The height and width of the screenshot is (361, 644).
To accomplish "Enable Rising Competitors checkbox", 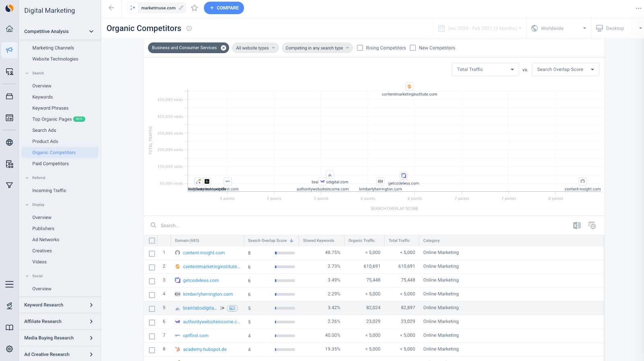I will (360, 48).
